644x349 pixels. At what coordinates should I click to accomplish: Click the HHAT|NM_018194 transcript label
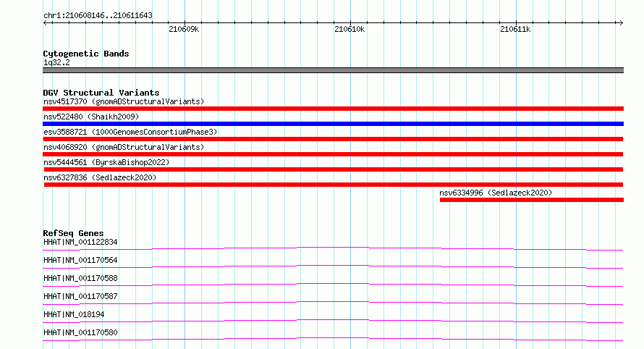pyautogui.click(x=74, y=314)
